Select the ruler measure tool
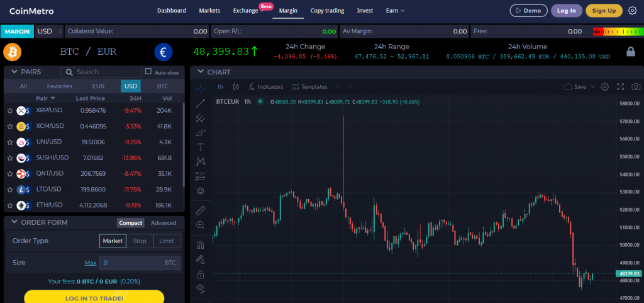Viewport: 644px width, 303px height. [x=201, y=211]
